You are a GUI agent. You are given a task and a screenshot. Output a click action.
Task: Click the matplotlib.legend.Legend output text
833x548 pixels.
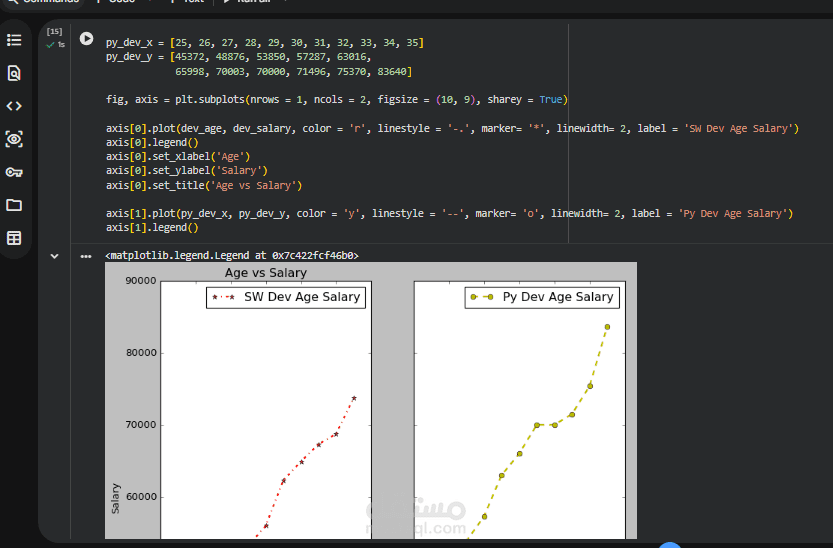click(232, 255)
